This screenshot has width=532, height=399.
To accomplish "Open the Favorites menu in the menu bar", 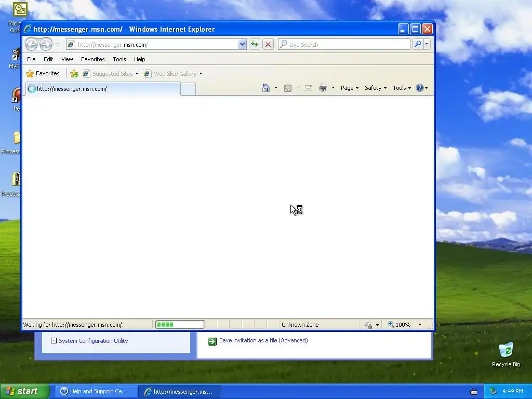I will (x=92, y=59).
